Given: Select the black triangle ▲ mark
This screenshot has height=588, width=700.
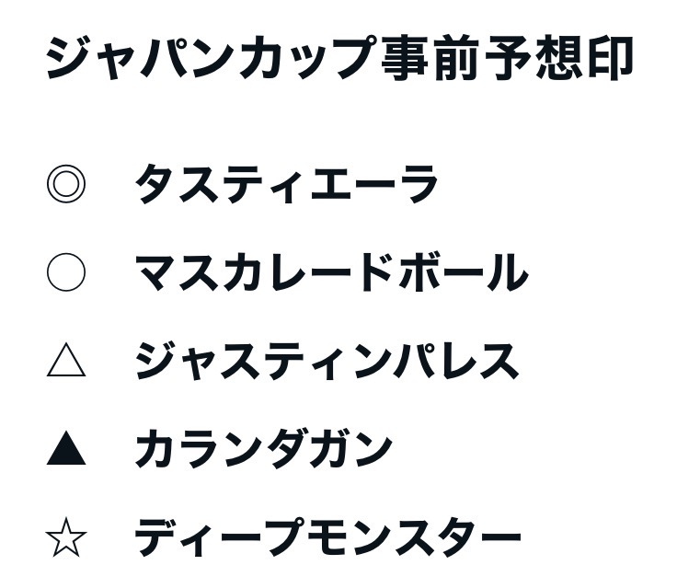Looking at the screenshot, I should coord(65,450).
